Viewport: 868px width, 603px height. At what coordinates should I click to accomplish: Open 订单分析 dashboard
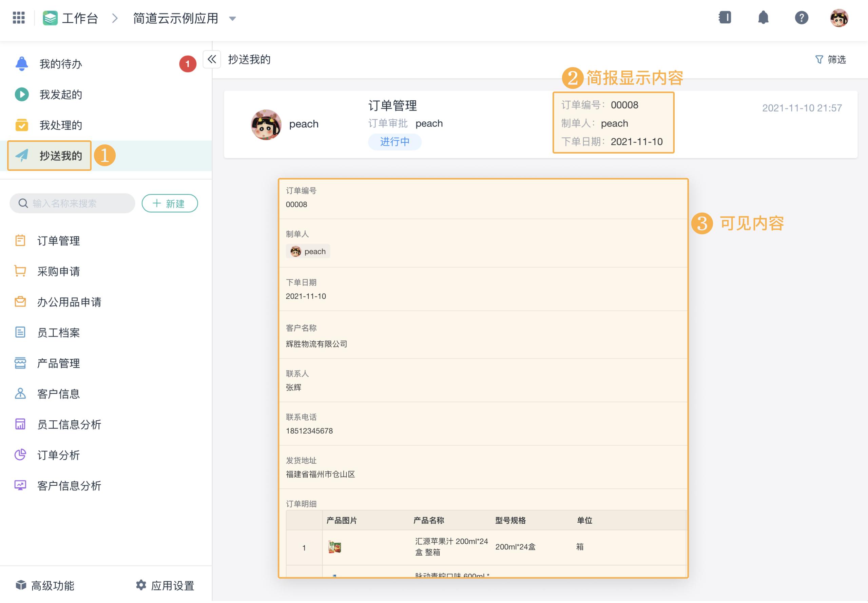[x=57, y=455]
